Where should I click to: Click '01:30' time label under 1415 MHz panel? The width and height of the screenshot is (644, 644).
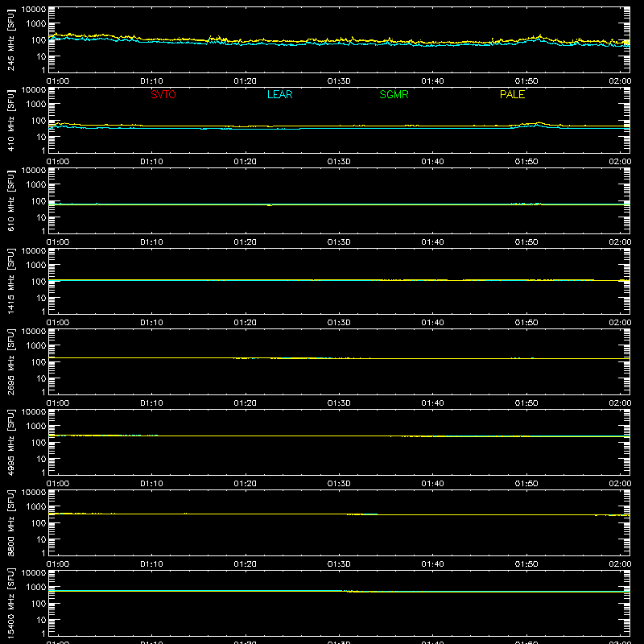(339, 323)
